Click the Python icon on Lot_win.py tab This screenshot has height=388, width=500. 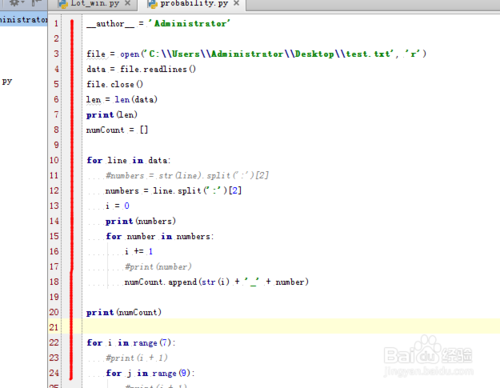[63, 4]
